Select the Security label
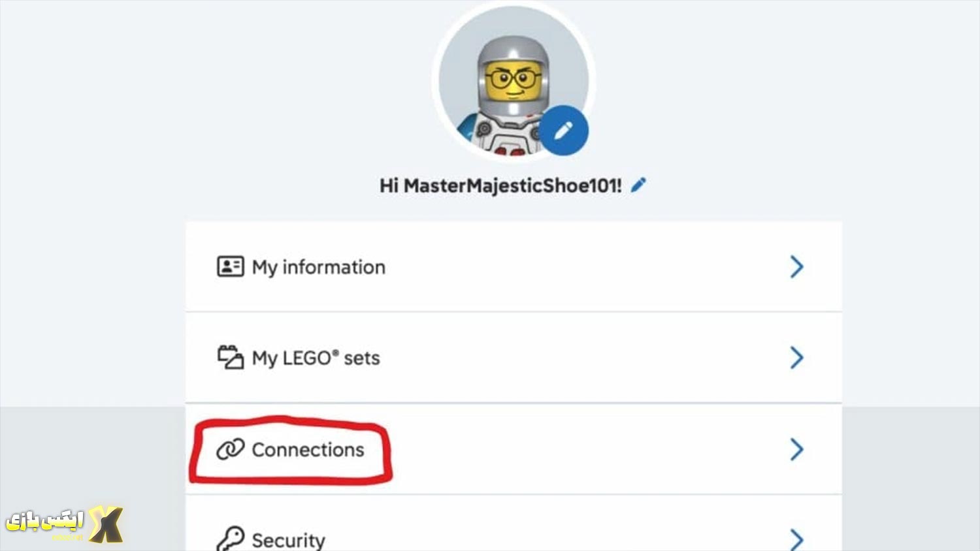Image resolution: width=980 pixels, height=551 pixels. coord(288,541)
